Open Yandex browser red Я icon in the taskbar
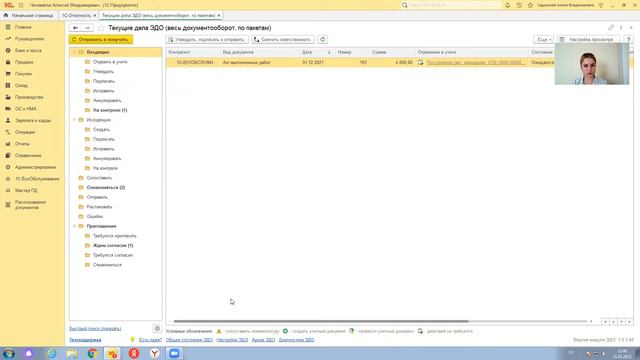Viewport: 640px width, 360px height. (134, 353)
